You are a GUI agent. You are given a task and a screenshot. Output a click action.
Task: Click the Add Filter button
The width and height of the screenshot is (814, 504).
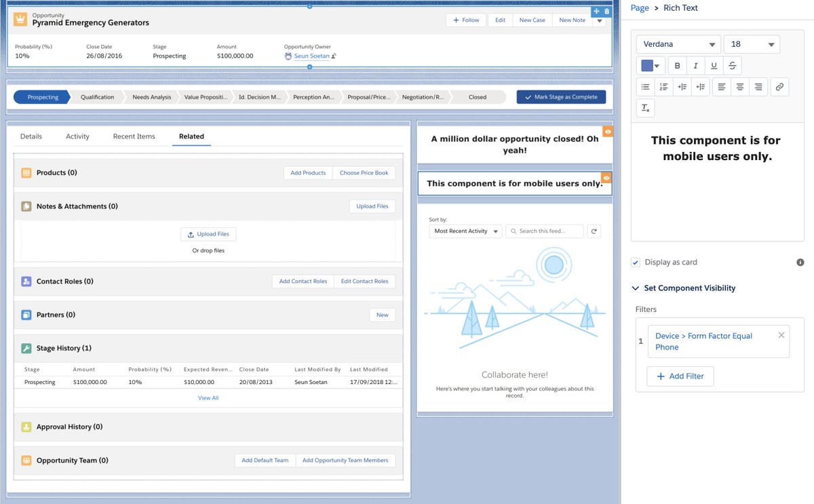coord(680,376)
